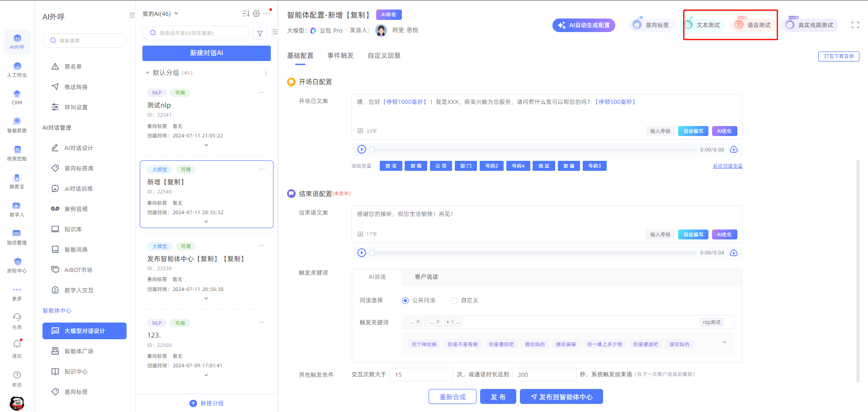Click AI优化 under opening speech
Screen dimensions: 868x412
point(724,131)
